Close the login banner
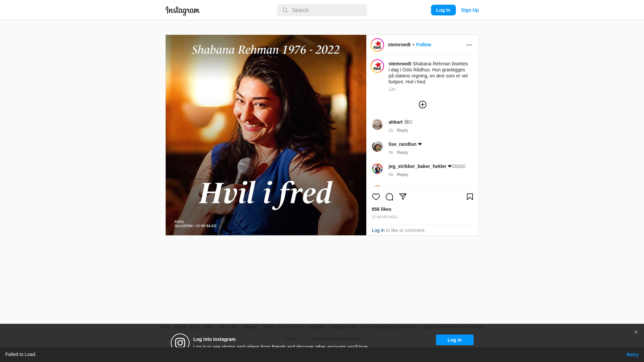This screenshot has height=362, width=644. (636, 332)
